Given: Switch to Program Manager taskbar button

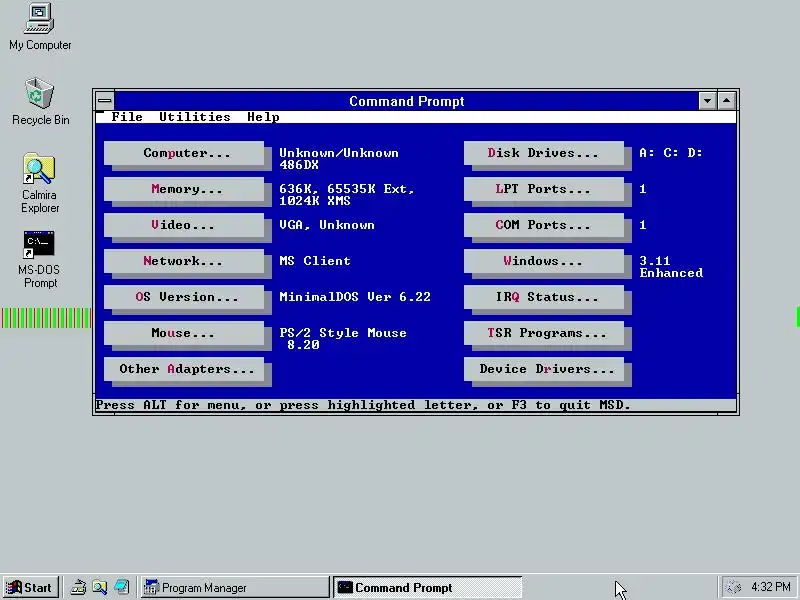Looking at the screenshot, I should coord(235,587).
